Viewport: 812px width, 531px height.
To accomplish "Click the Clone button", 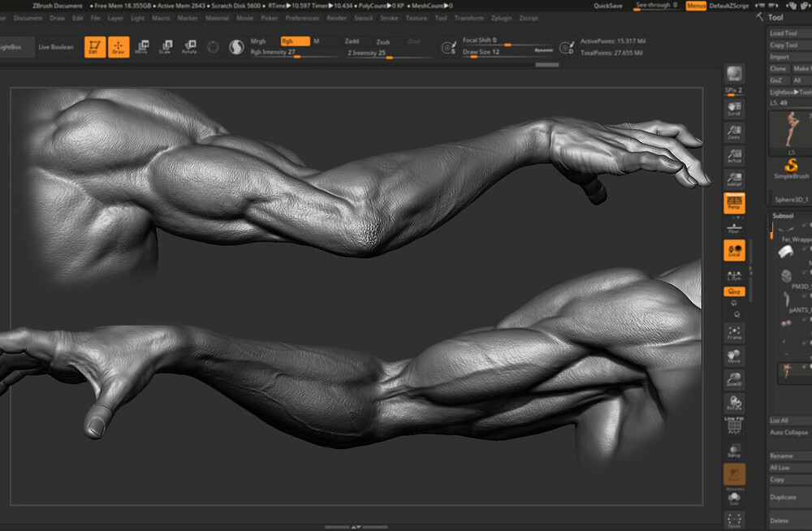I will (778, 68).
